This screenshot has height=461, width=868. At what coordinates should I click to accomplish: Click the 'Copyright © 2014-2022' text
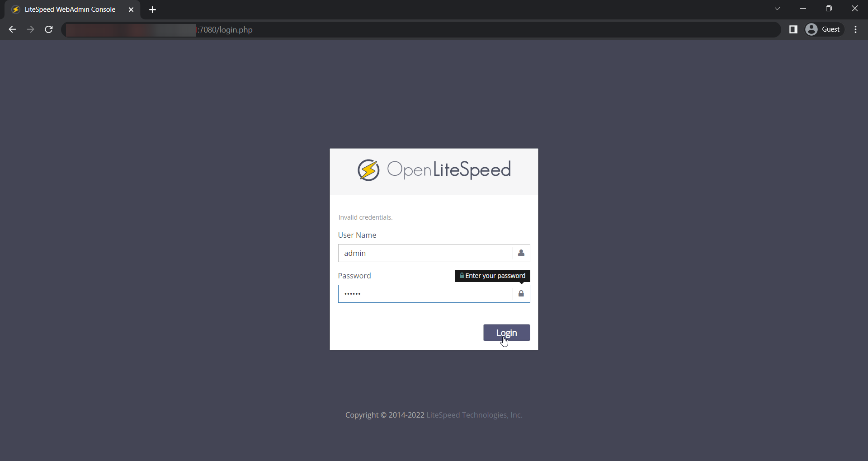pos(385,415)
